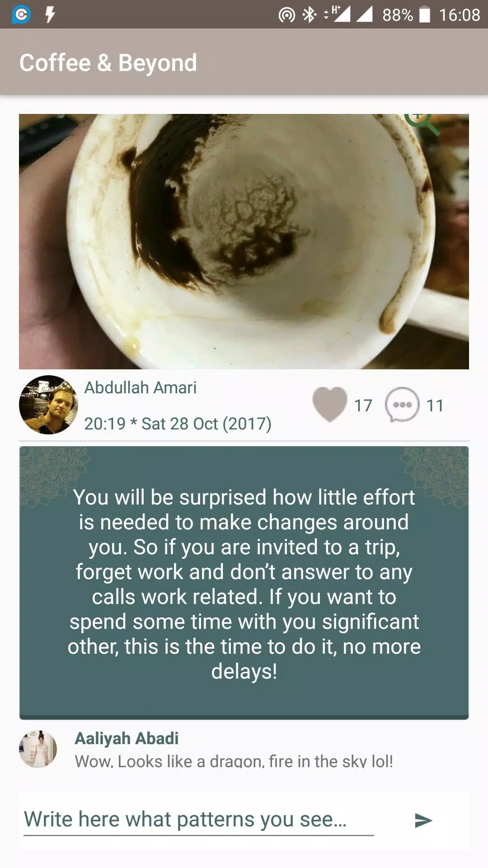Focus the 'Write here what patterns you see' field
Screen dimensions: 488x868
tap(199, 820)
